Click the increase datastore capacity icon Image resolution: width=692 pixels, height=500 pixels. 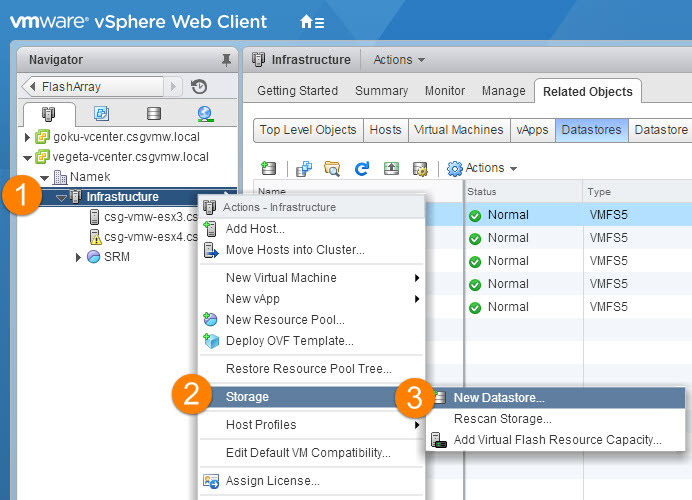(x=391, y=168)
